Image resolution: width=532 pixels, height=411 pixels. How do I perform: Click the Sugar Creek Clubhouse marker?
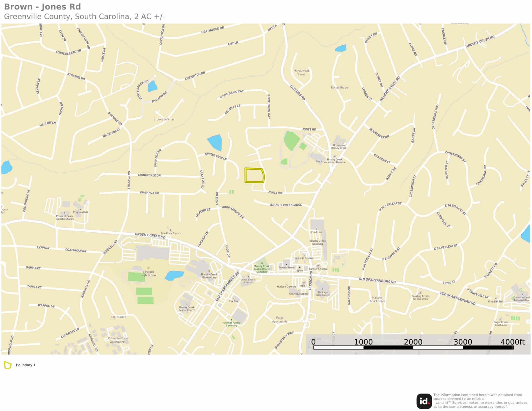click(501, 319)
